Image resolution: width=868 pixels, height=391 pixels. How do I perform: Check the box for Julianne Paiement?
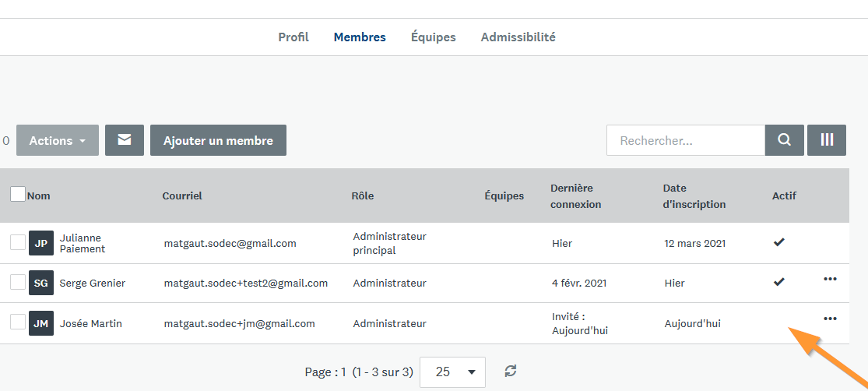18,242
